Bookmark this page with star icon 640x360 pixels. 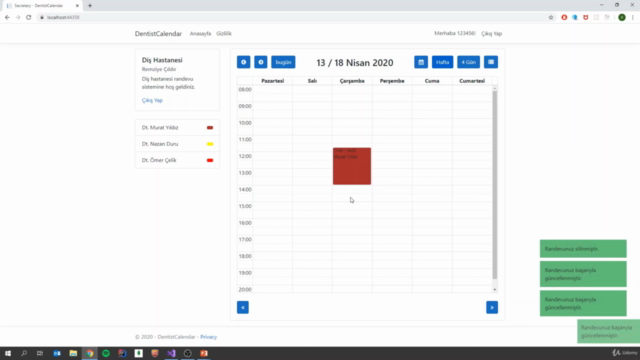tap(551, 17)
